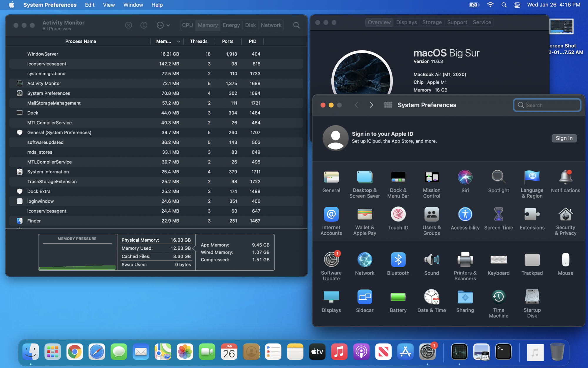Click the Activity Monitor info icon
Image resolution: width=588 pixels, height=368 pixels.
[x=144, y=25]
